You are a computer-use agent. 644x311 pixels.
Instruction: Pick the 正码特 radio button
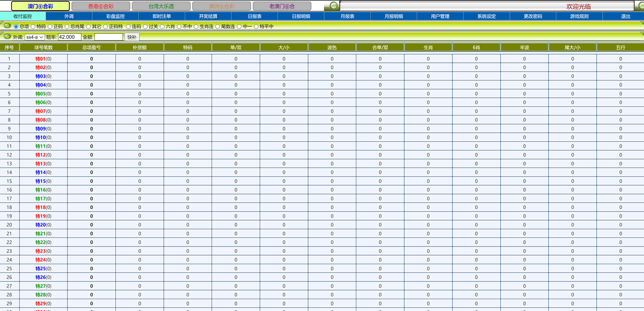(106, 26)
